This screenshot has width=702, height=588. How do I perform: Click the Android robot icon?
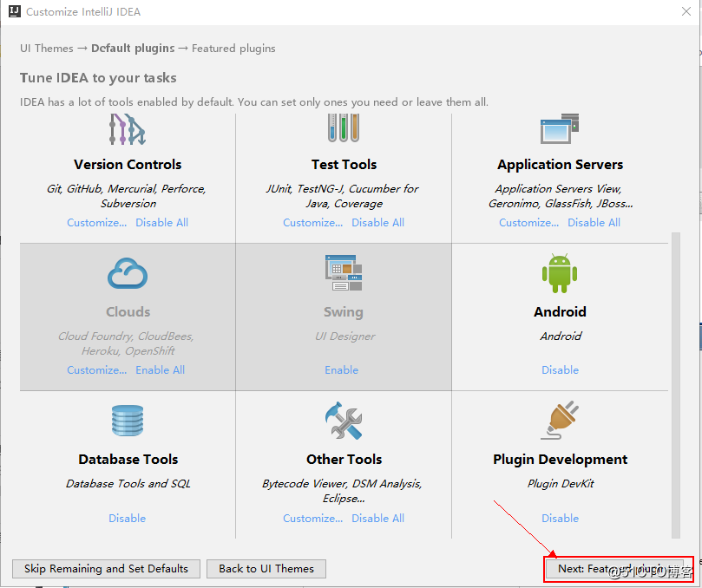click(x=560, y=273)
